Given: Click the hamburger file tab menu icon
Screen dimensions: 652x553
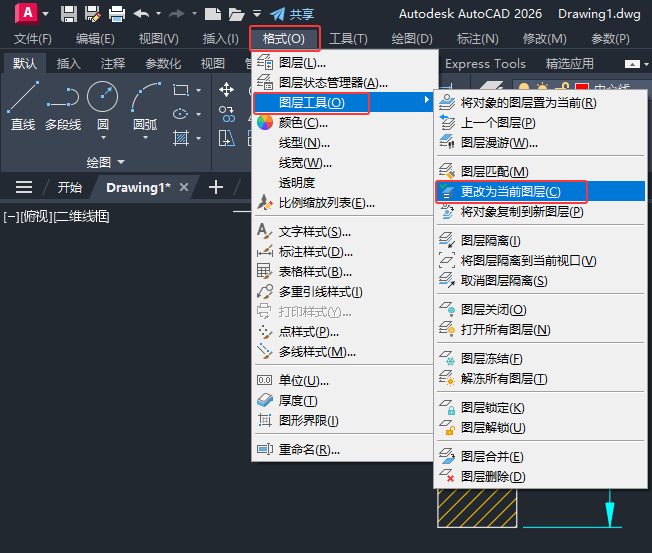Looking at the screenshot, I should pyautogui.click(x=24, y=187).
